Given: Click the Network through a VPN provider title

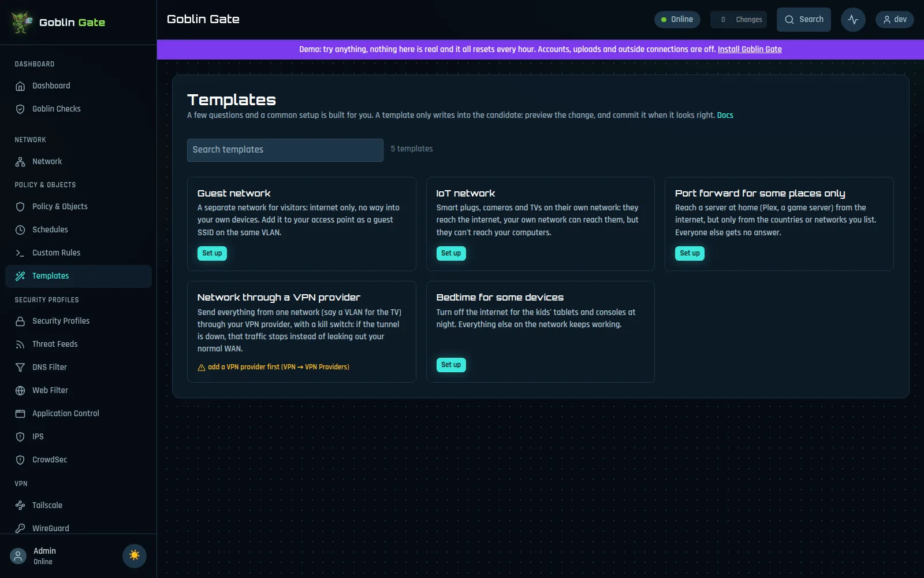Looking at the screenshot, I should 279,298.
